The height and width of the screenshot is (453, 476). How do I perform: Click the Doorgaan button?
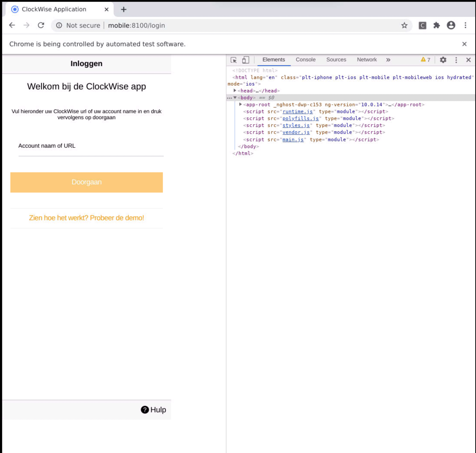pos(86,182)
